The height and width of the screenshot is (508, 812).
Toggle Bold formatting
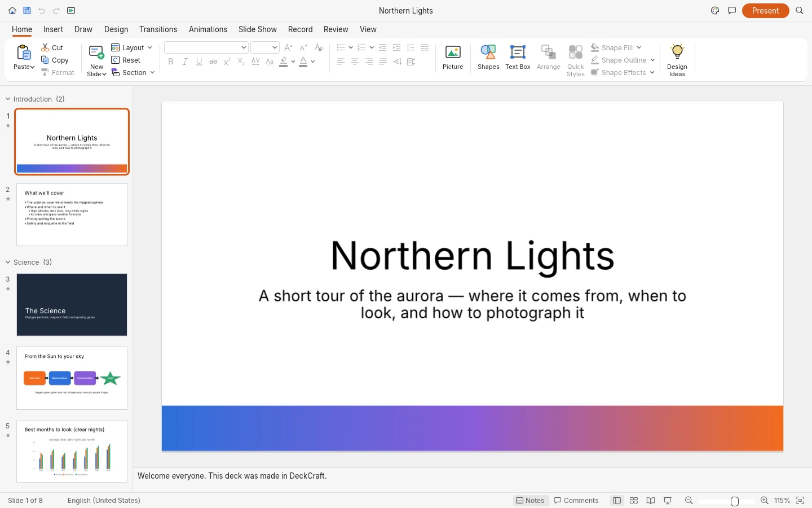pos(171,62)
